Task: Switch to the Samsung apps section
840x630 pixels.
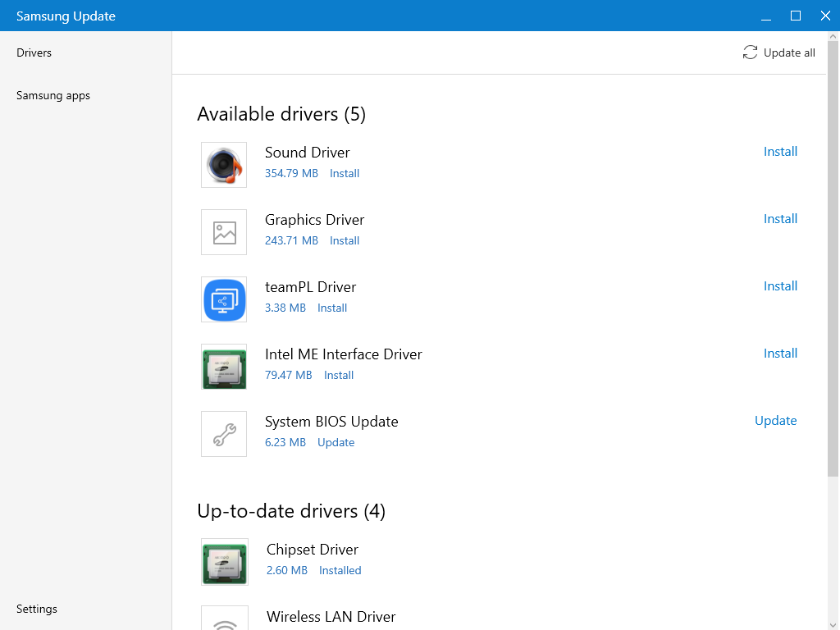Action: [52, 95]
